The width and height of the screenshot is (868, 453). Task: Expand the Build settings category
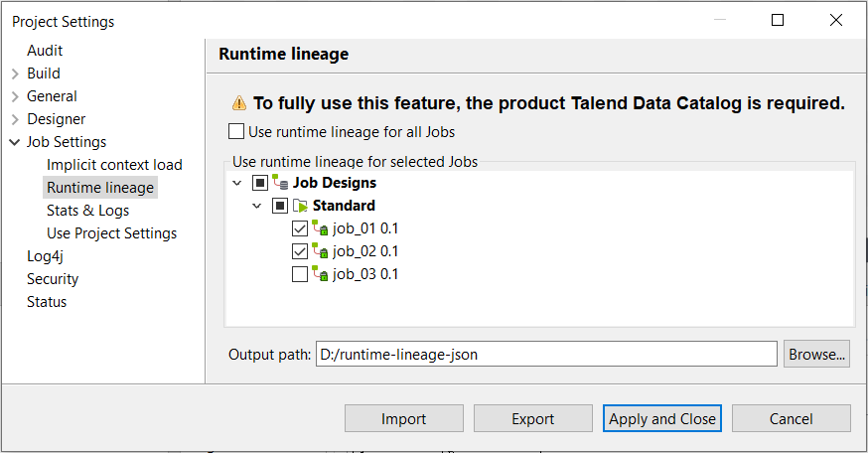tap(15, 74)
